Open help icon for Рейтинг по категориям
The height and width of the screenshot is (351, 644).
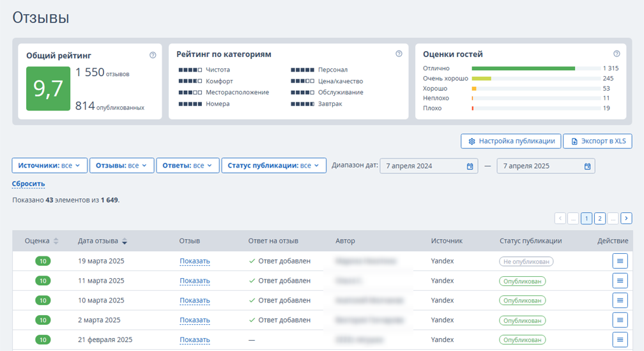(x=399, y=54)
